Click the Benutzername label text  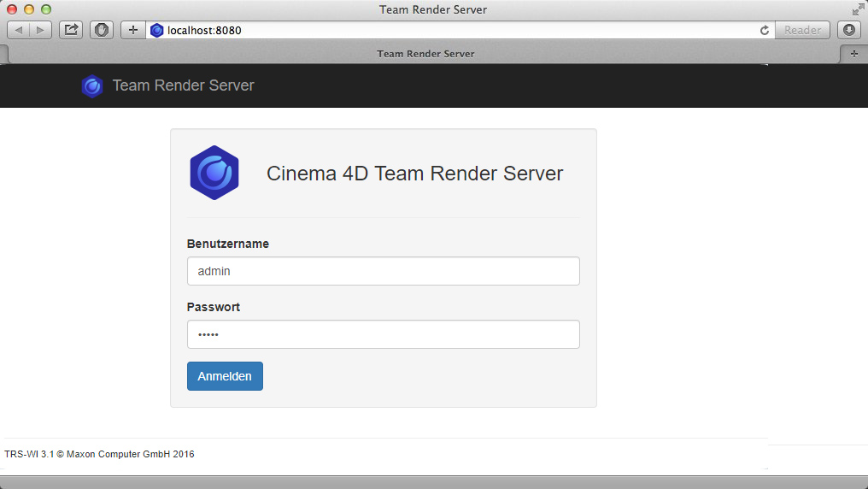(228, 244)
